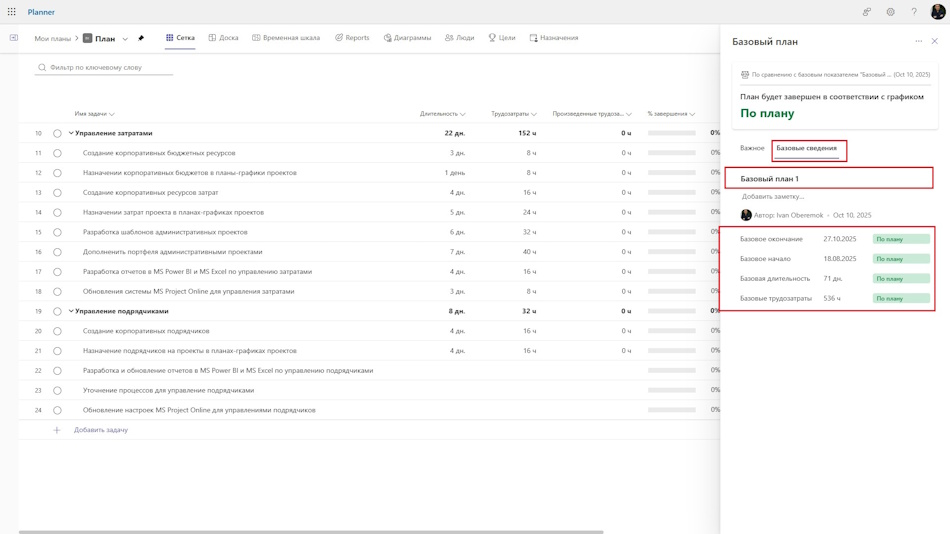Open the Reports tab

(352, 38)
